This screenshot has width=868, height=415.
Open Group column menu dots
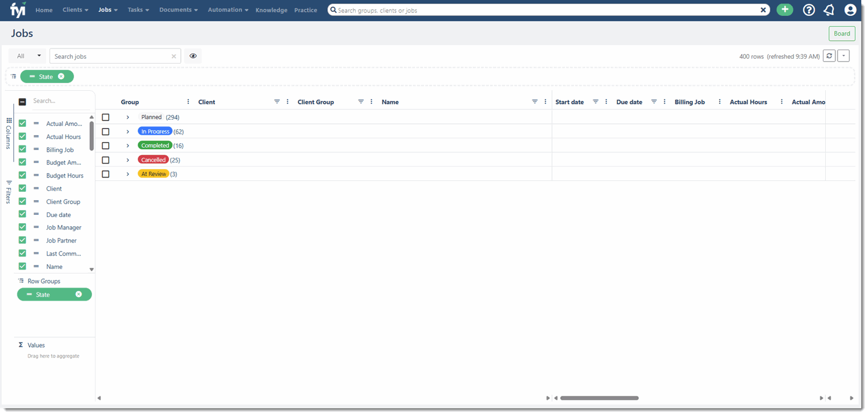coord(188,102)
